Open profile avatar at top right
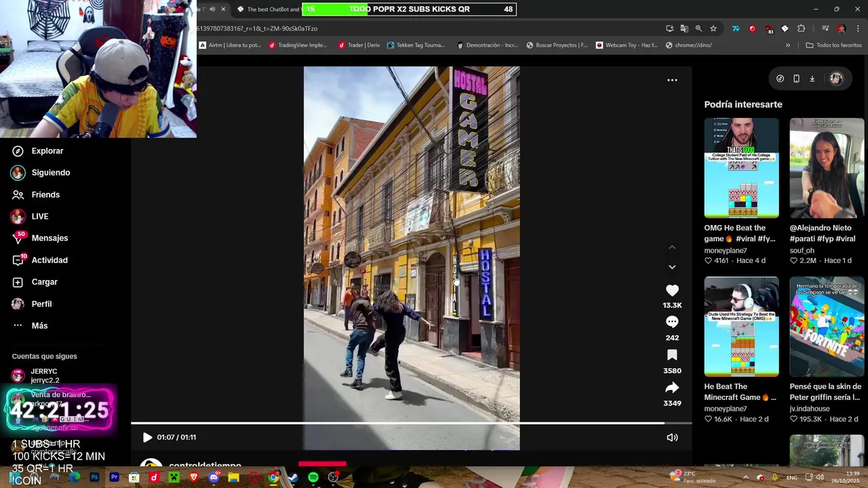This screenshot has height=488, width=868. point(836,79)
